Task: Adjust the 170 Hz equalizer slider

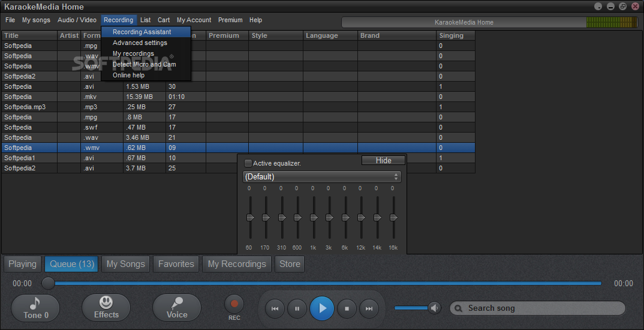Action: (266, 217)
